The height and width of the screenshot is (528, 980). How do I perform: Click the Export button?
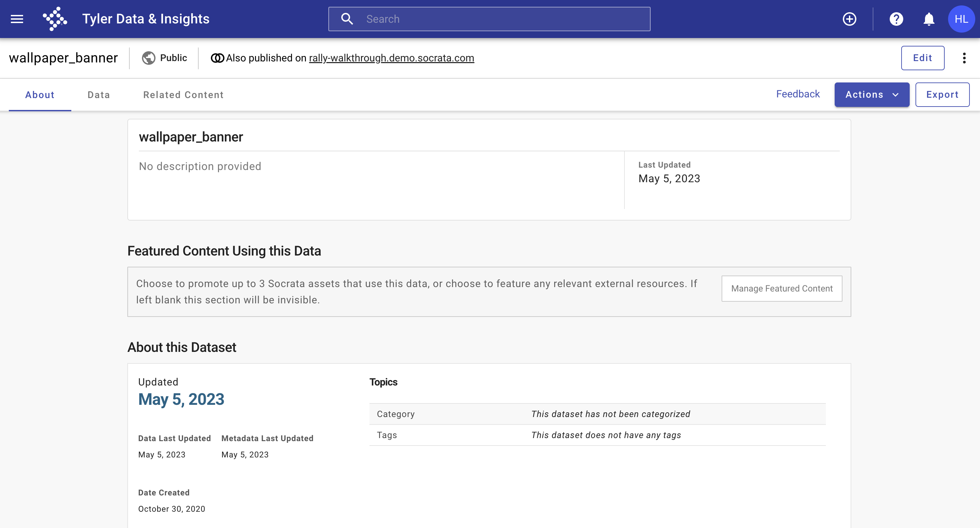click(942, 95)
